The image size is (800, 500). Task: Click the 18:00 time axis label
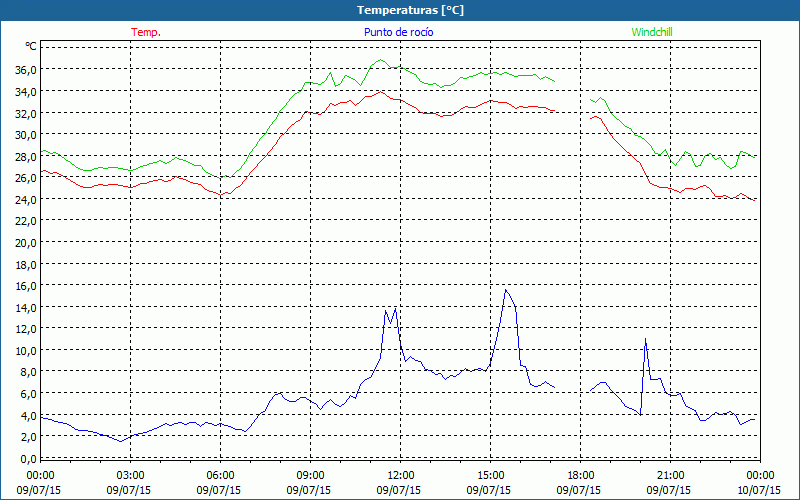click(581, 476)
